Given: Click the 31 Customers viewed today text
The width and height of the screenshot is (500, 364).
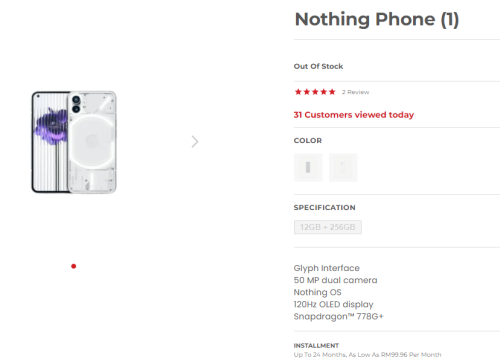Looking at the screenshot, I should coord(354,115).
